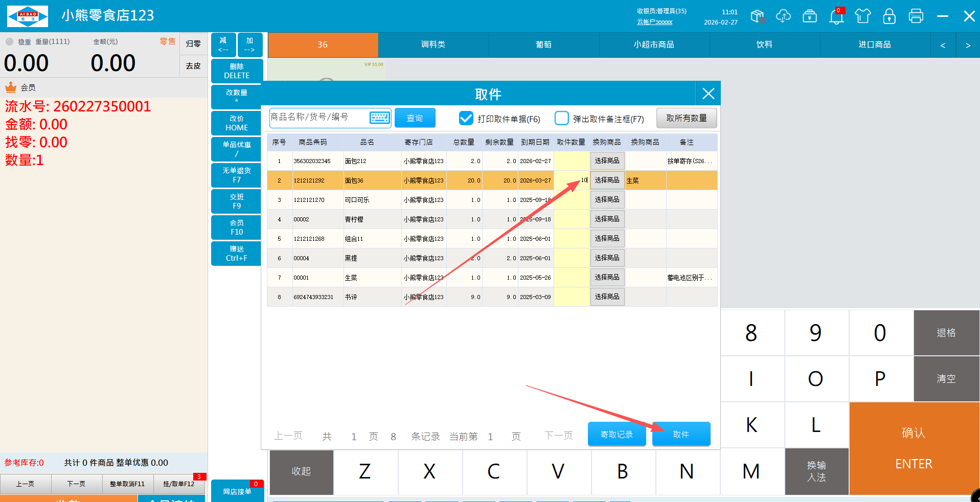Image resolution: width=980 pixels, height=502 pixels.
Task: Open on-screen keyboard icon in search field
Action: (x=379, y=118)
